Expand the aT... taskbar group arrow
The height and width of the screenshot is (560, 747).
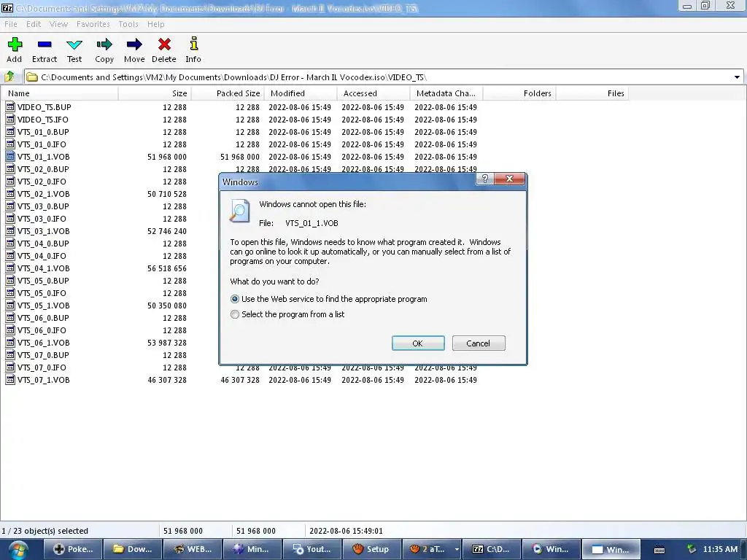pyautogui.click(x=457, y=549)
